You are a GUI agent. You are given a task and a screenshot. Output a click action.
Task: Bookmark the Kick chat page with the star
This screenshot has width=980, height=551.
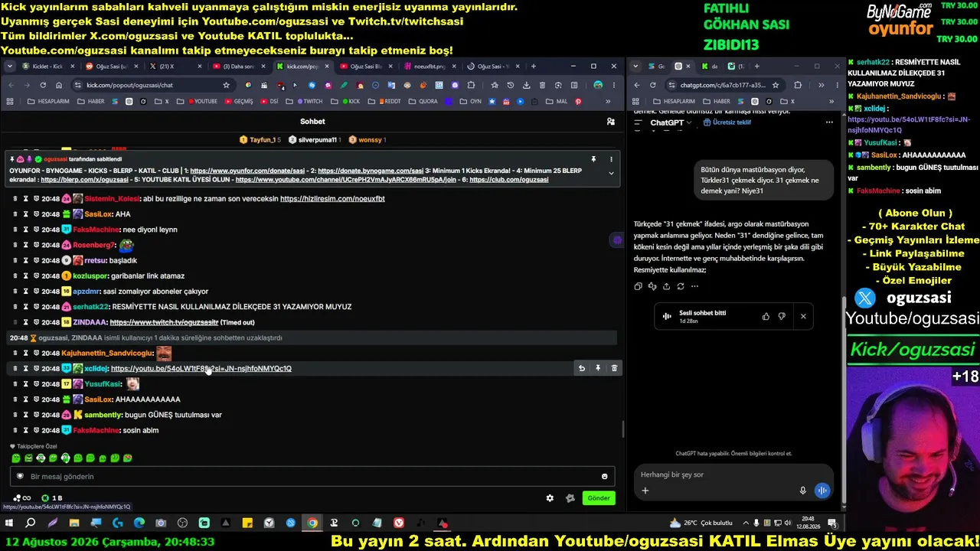[226, 85]
